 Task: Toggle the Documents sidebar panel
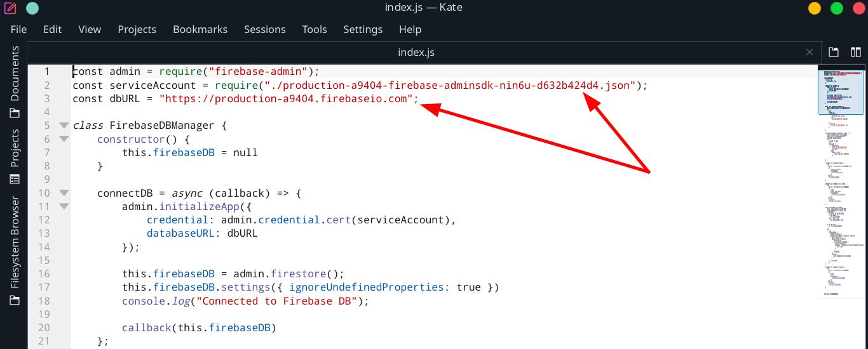15,82
